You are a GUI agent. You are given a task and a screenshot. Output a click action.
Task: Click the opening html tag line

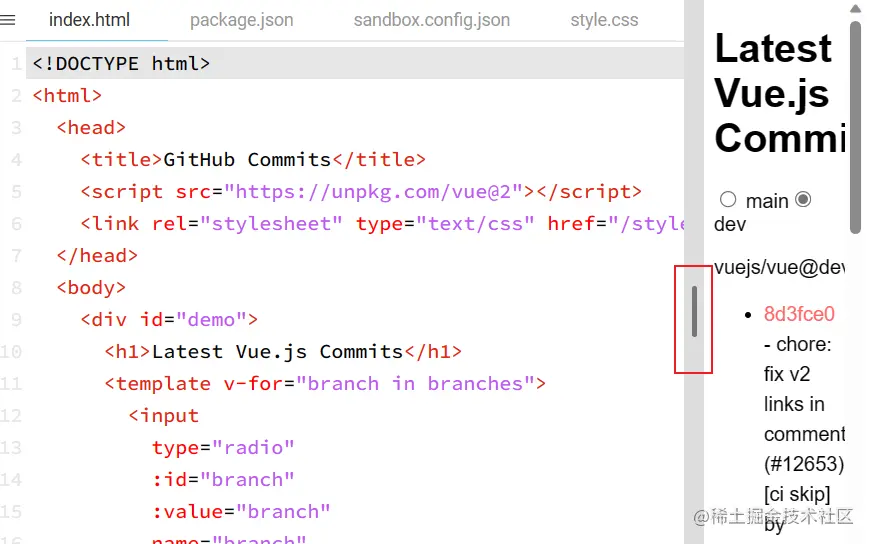pyautogui.click(x=67, y=96)
